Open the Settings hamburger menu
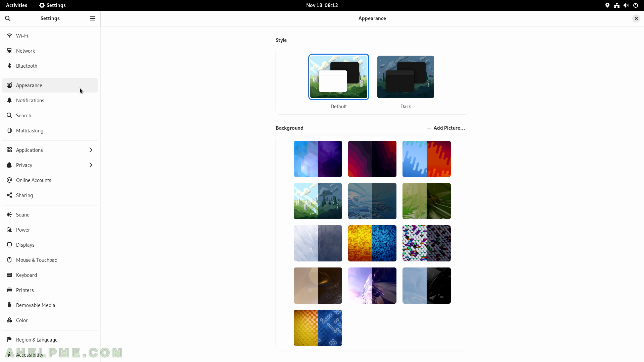Screen dimensions: 644x362 [x=93, y=18]
